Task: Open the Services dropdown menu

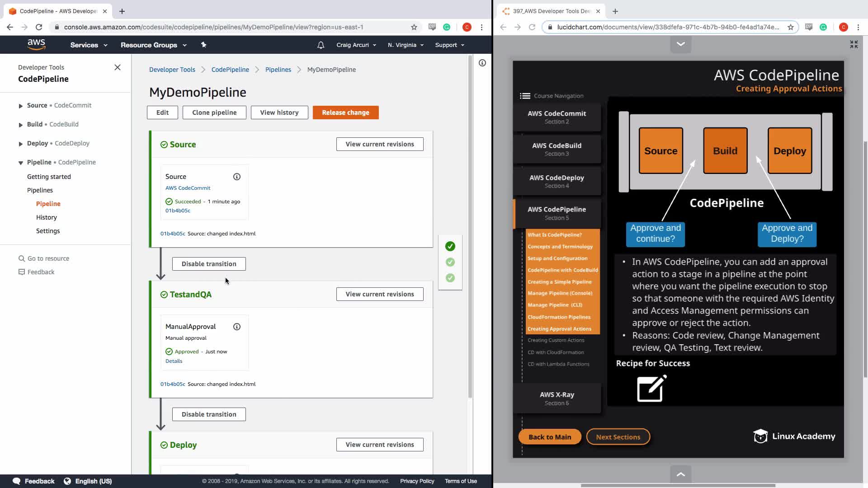Action: click(x=89, y=45)
